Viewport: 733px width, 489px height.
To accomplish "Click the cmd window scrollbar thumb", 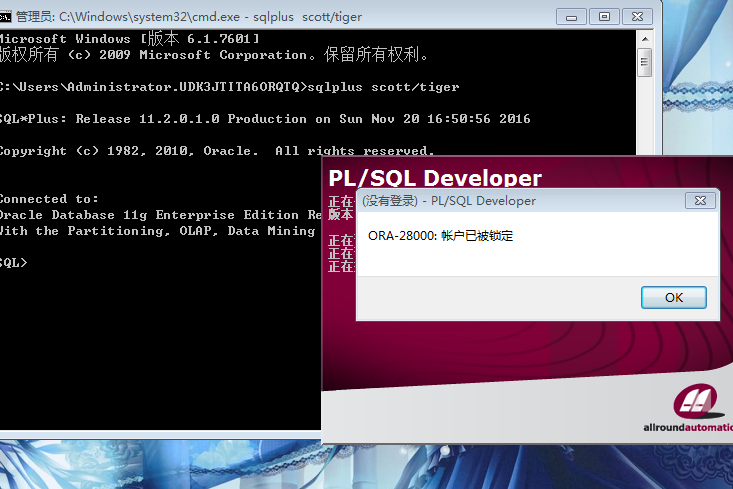I will click(x=645, y=62).
